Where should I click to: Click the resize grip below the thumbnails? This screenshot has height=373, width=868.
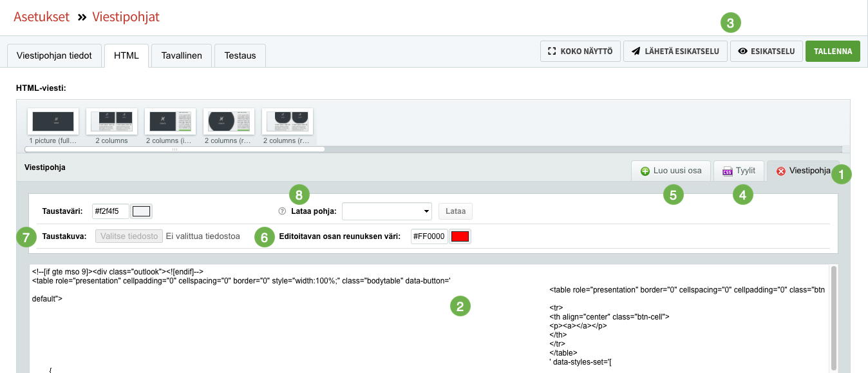174,149
